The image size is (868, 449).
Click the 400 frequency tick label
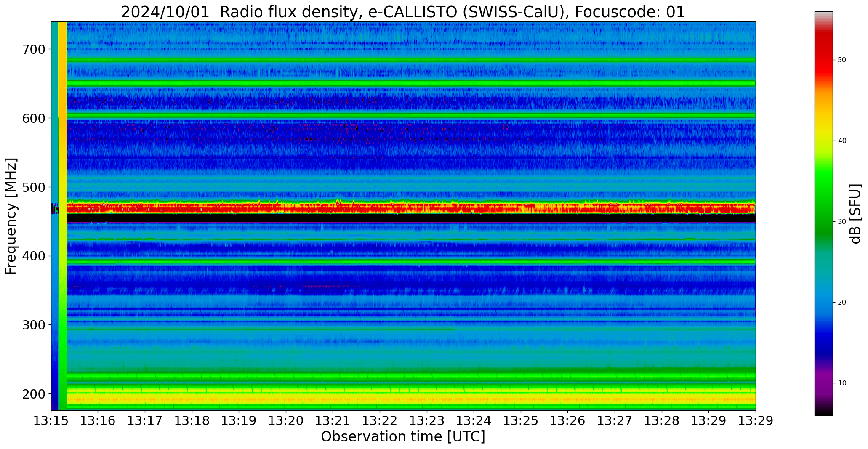33,256
